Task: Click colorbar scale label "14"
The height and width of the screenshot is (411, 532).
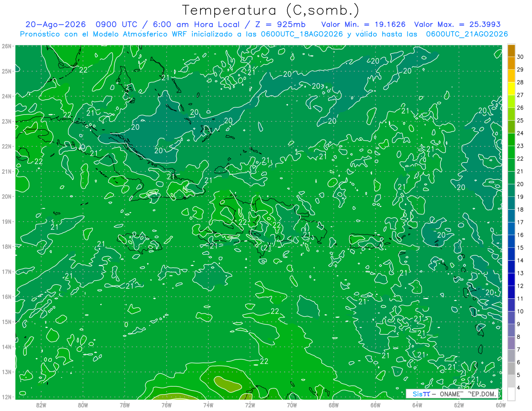Action: pos(520,261)
